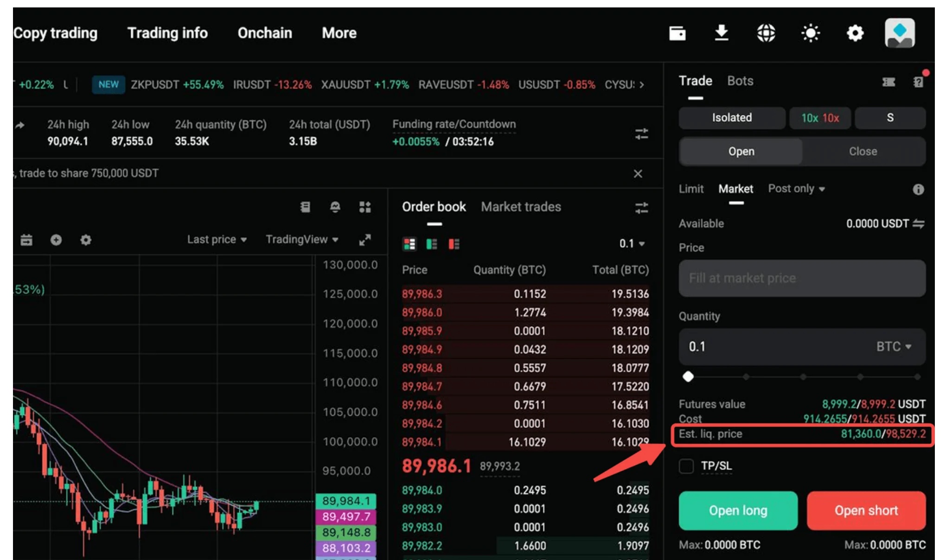Click the order type info icon
Viewport: 946px width, 560px height.
tap(918, 189)
